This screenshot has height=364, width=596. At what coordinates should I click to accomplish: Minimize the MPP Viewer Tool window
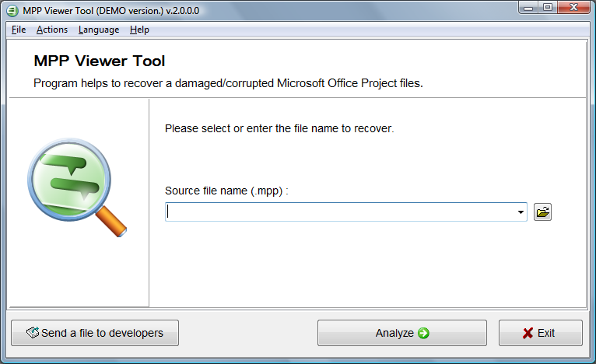[x=528, y=7]
